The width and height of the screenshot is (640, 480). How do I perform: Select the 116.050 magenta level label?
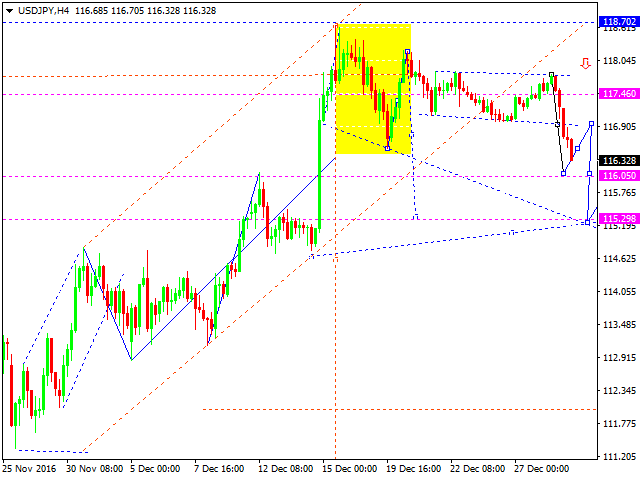click(619, 176)
